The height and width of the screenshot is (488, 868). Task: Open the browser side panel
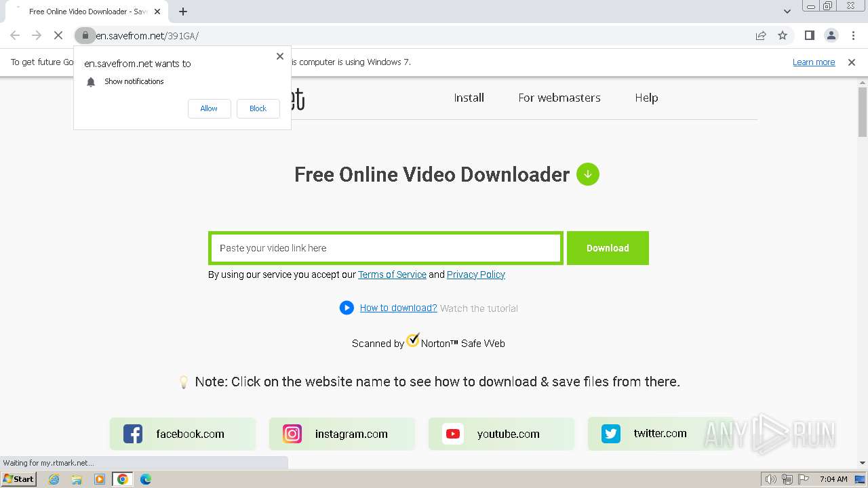coord(809,35)
